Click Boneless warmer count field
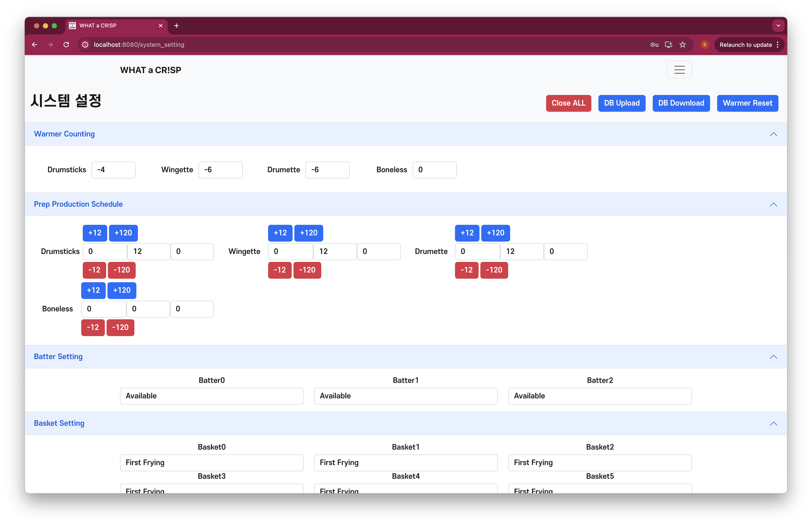This screenshot has width=812, height=526. tap(434, 170)
